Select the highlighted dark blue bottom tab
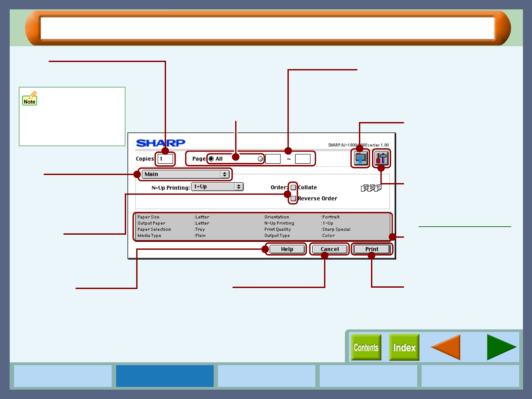This screenshot has height=399, width=532. (165, 376)
